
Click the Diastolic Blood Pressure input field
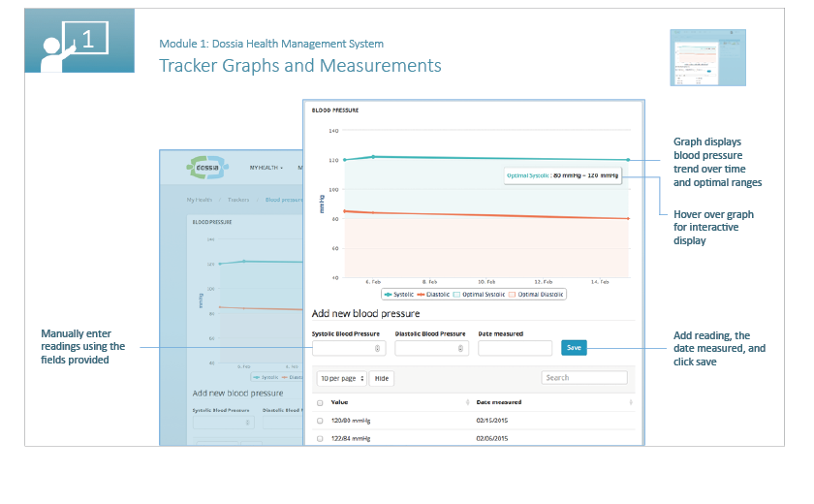[x=431, y=348]
